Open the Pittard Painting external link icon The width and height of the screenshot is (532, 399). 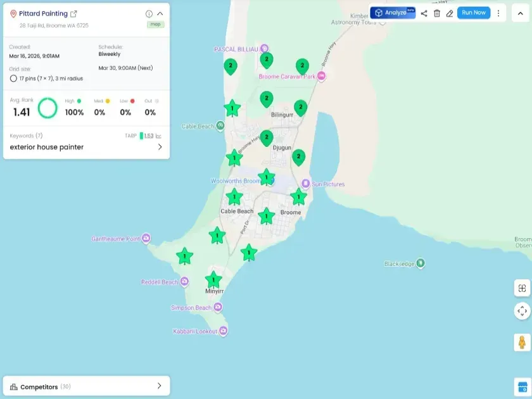(73, 14)
